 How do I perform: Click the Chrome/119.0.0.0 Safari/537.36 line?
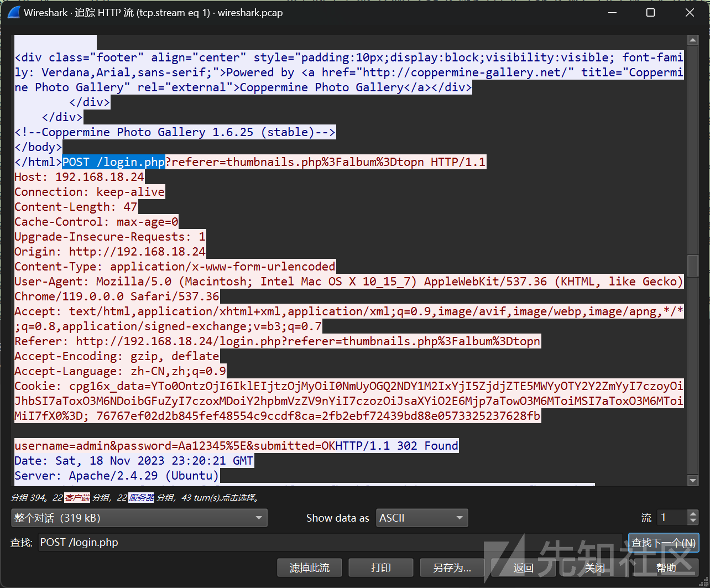pos(117,296)
